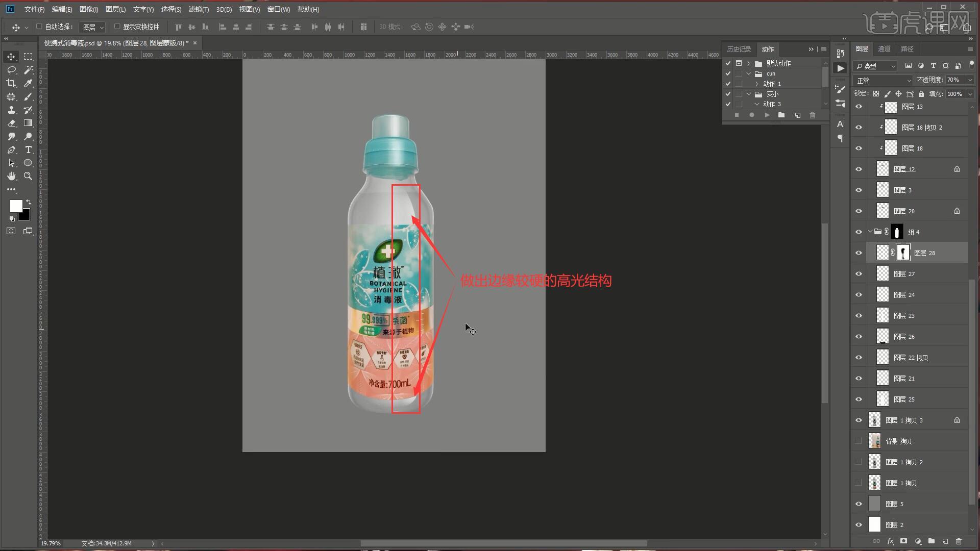
Task: Enable Show Transform Controls checkbox
Action: click(x=117, y=27)
